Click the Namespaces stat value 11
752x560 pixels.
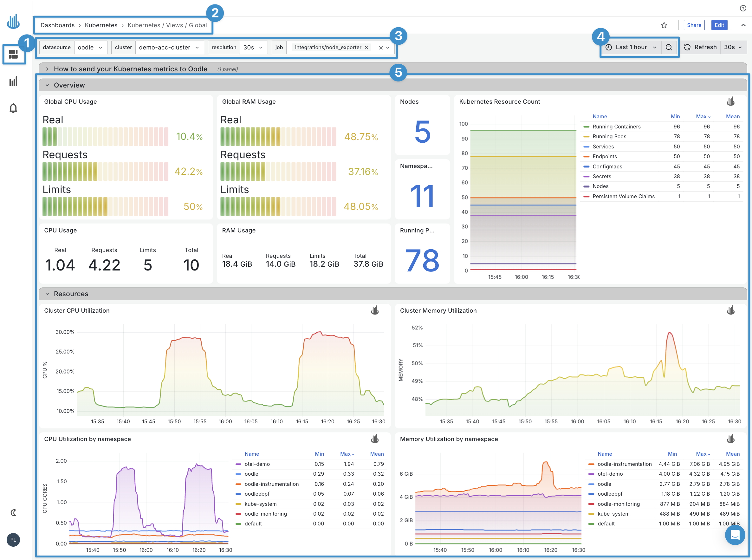pos(422,196)
